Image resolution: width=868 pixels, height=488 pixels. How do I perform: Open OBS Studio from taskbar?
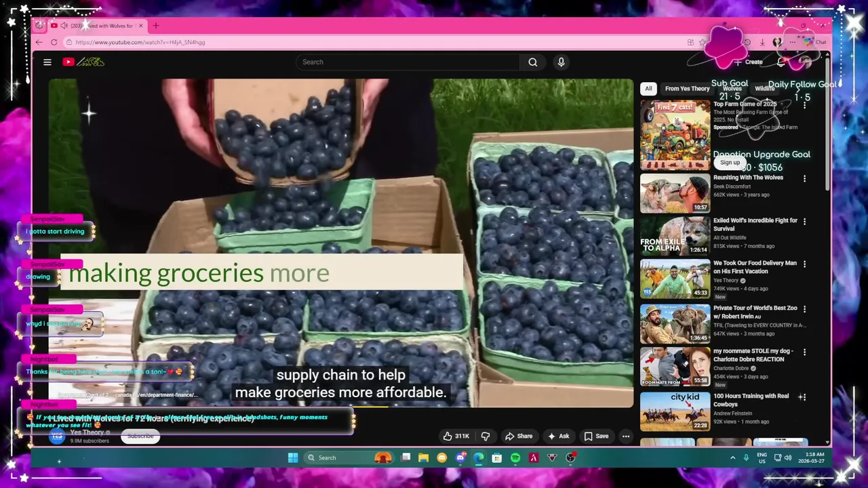pyautogui.click(x=570, y=457)
